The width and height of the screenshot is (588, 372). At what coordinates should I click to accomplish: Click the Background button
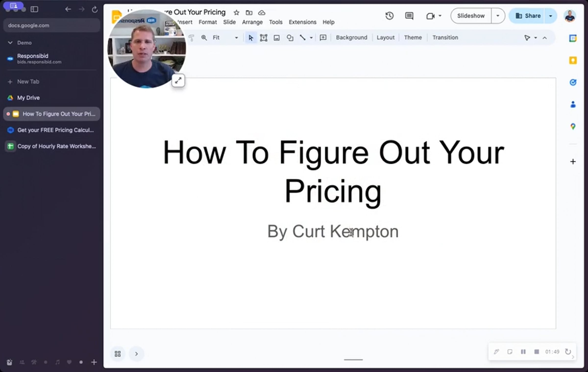351,37
